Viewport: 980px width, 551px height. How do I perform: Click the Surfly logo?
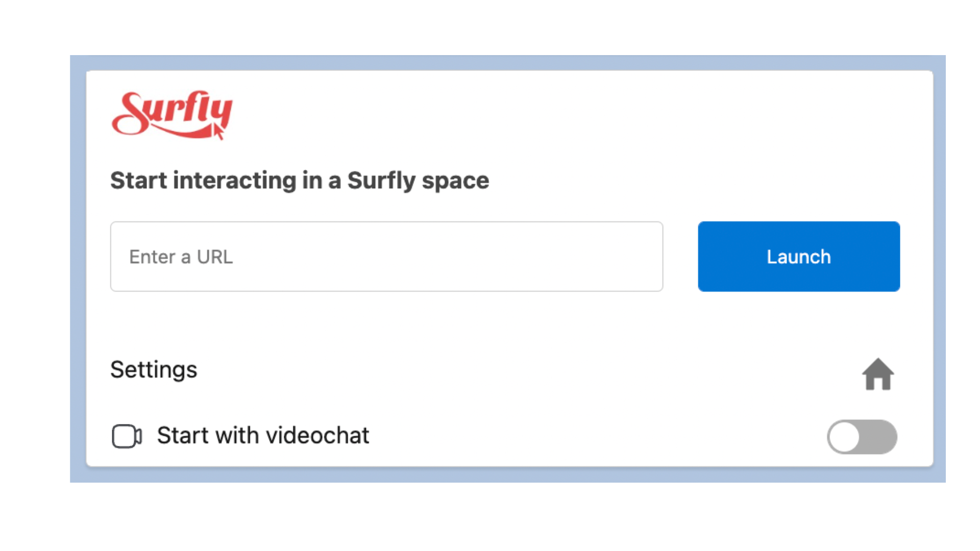tap(172, 115)
